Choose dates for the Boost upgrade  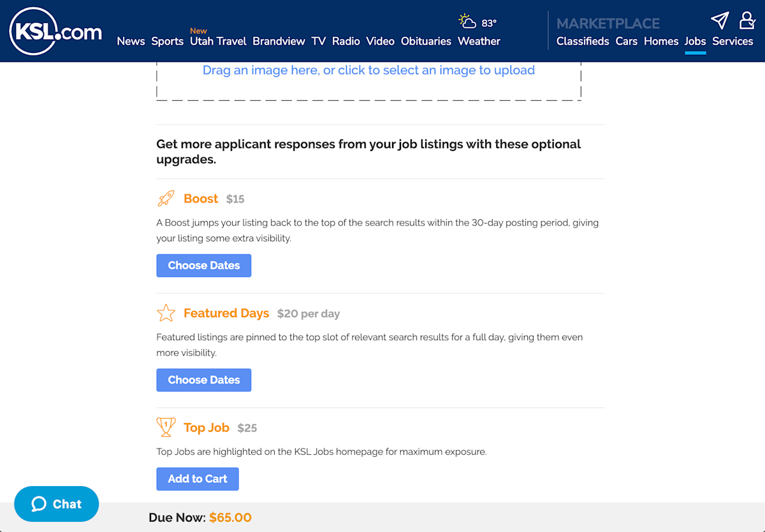[203, 266]
